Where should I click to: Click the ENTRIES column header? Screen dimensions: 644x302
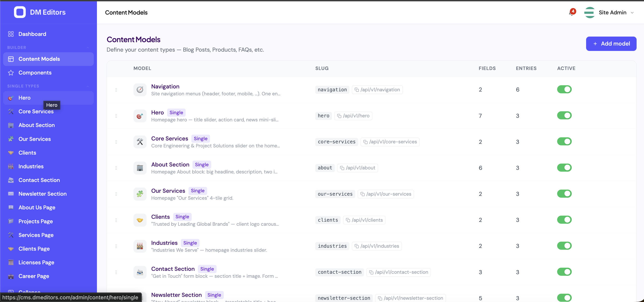pos(526,68)
